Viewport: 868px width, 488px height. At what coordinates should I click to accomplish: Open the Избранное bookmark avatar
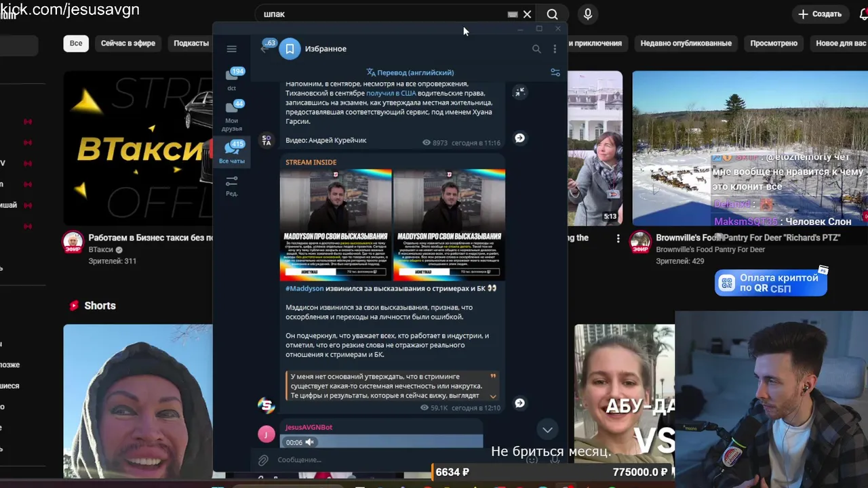290,49
